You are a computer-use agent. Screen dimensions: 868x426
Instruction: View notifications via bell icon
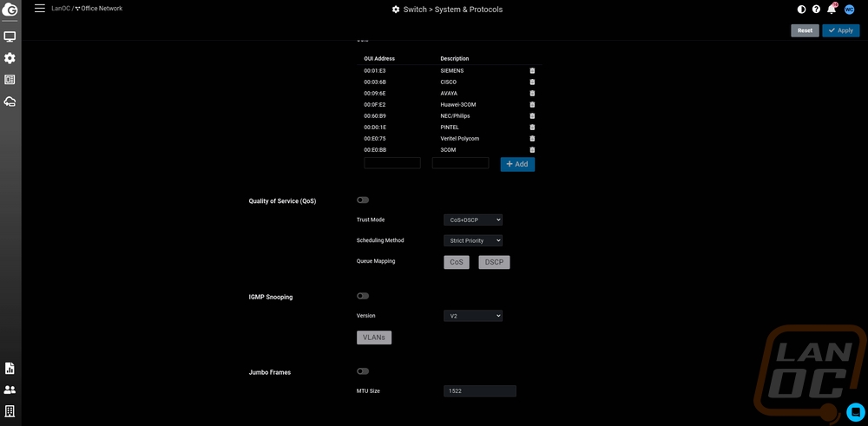(831, 10)
